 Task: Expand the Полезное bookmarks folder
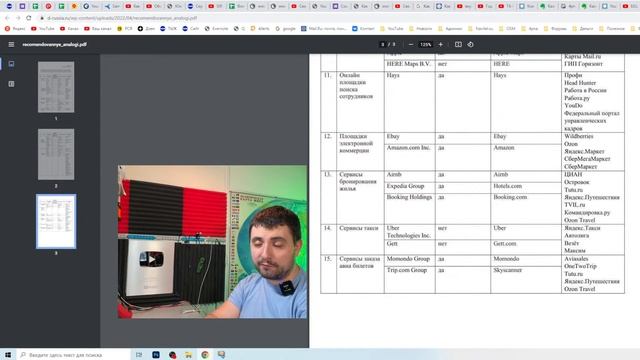611,29
